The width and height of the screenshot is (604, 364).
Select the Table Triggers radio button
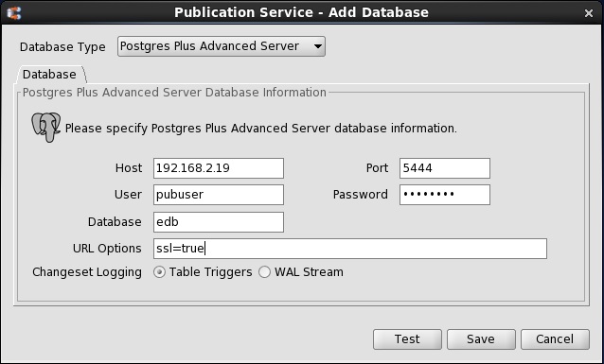[159, 272]
